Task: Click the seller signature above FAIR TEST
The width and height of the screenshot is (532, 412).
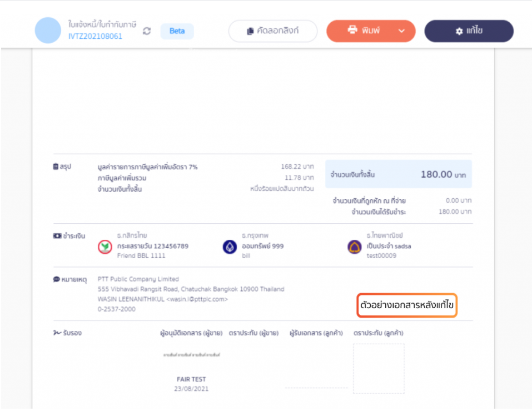Action: [191, 355]
